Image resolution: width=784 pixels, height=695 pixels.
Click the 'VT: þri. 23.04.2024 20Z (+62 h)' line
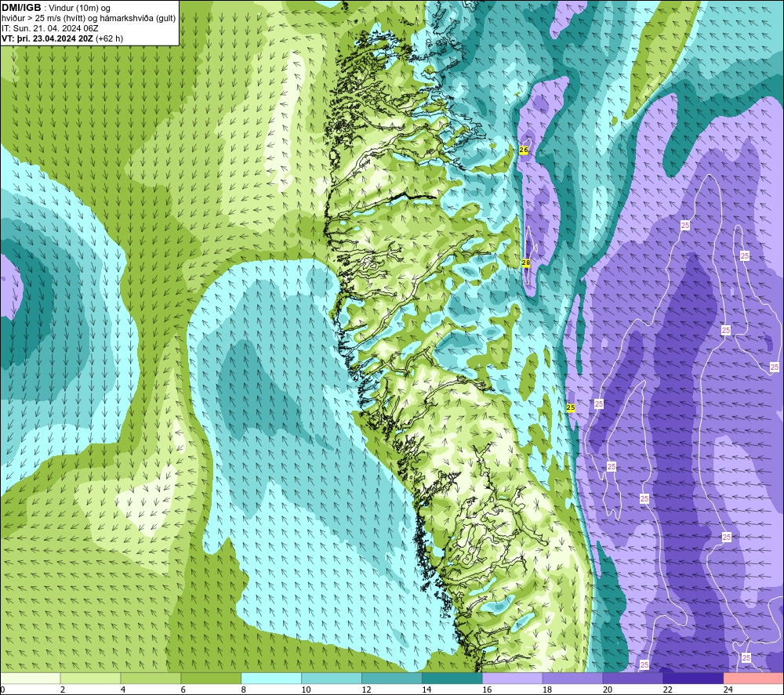tap(63, 38)
